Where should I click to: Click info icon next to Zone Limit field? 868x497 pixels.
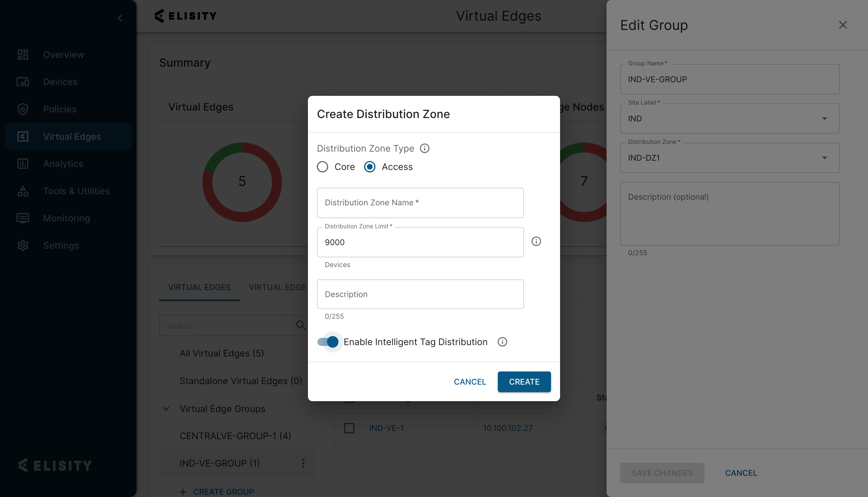536,241
